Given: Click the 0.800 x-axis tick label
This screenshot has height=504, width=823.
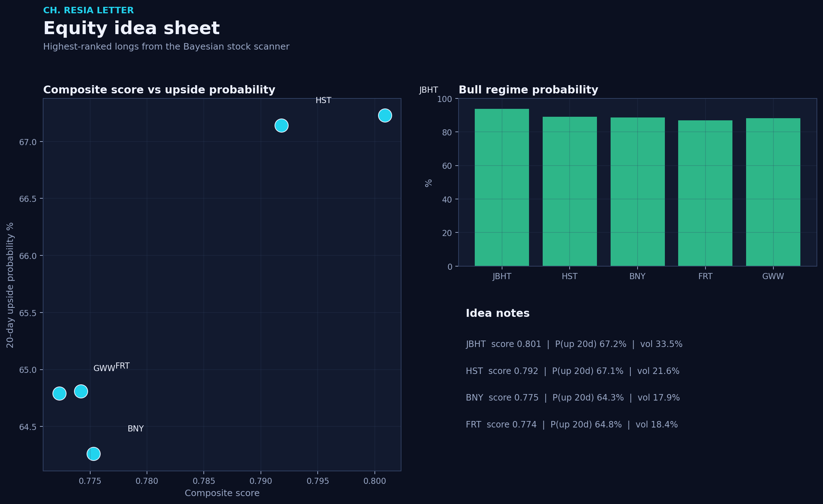Looking at the screenshot, I should [x=375, y=481].
